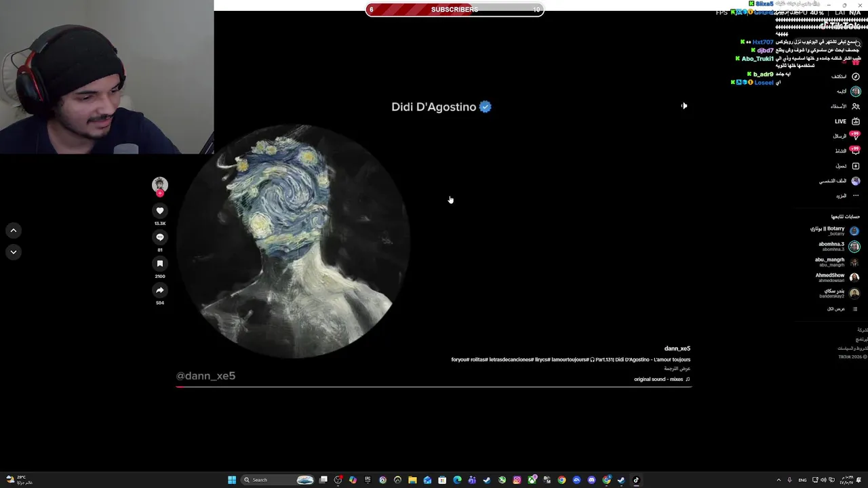Open Microsoft Edge on the taskbar
The height and width of the screenshot is (488, 868).
457,480
